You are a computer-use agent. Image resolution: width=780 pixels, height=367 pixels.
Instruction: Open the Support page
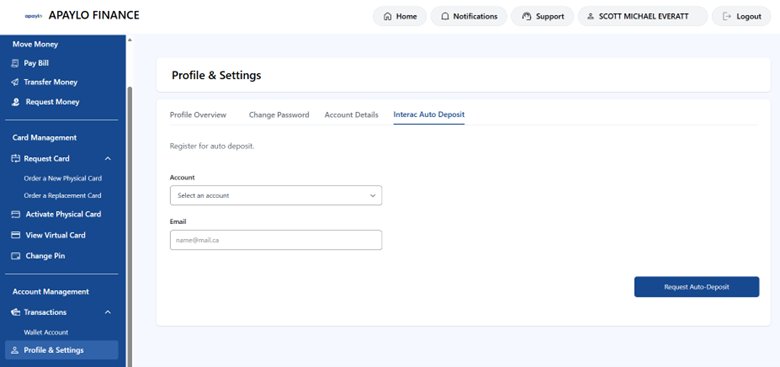(x=543, y=16)
